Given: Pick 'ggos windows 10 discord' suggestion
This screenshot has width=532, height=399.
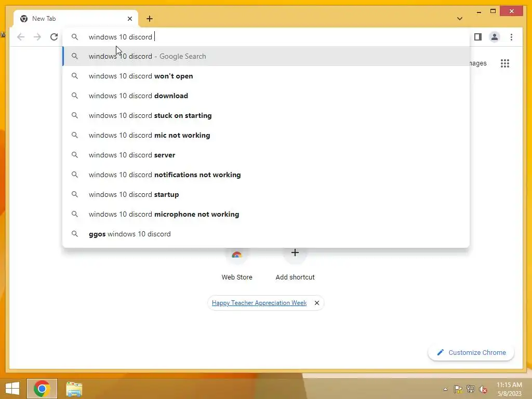Looking at the screenshot, I should point(267,234).
